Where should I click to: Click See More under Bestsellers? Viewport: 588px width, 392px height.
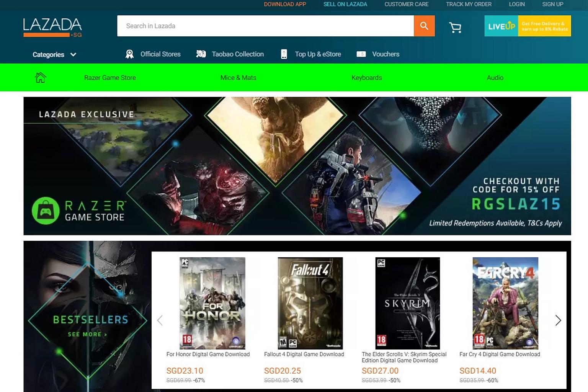[x=87, y=335]
